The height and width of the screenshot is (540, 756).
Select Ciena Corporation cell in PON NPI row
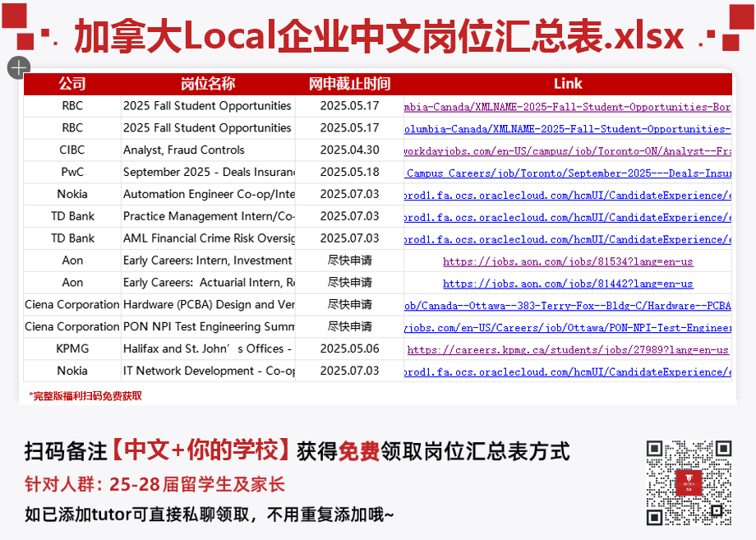(72, 327)
